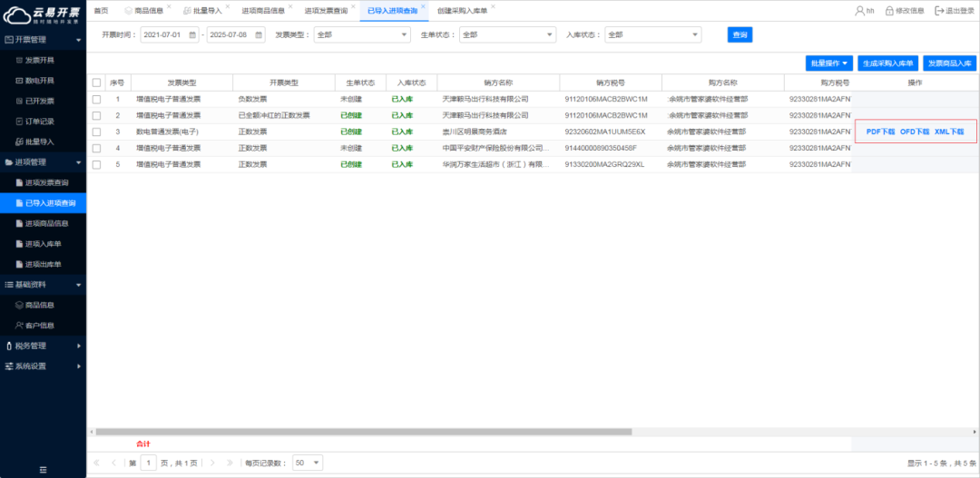The height and width of the screenshot is (478, 980).
Task: Switch to the 创建采购入库单 tab
Action: 461,11
